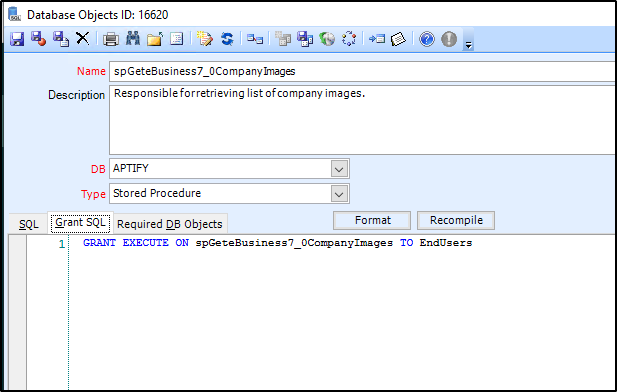Open help with blue question mark icon
Image resolution: width=617 pixels, height=392 pixels.
click(x=427, y=39)
